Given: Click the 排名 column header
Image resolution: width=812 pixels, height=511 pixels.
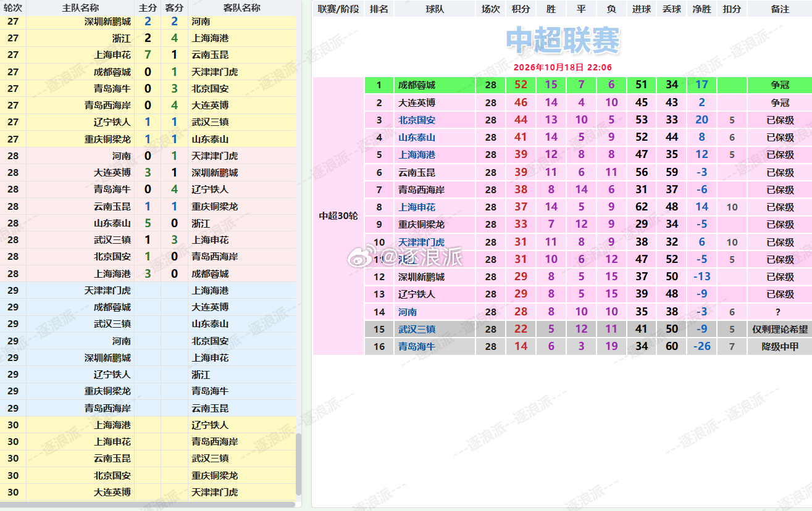Looking at the screenshot, I should [379, 9].
